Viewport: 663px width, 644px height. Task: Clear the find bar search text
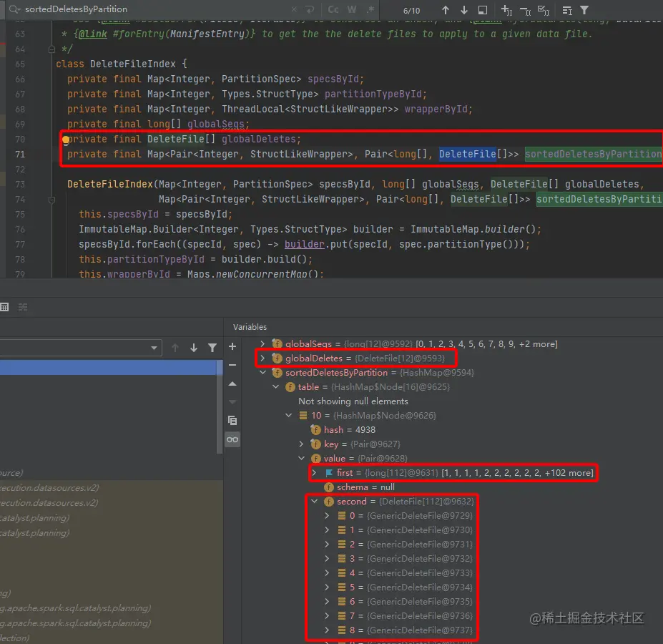coord(294,9)
